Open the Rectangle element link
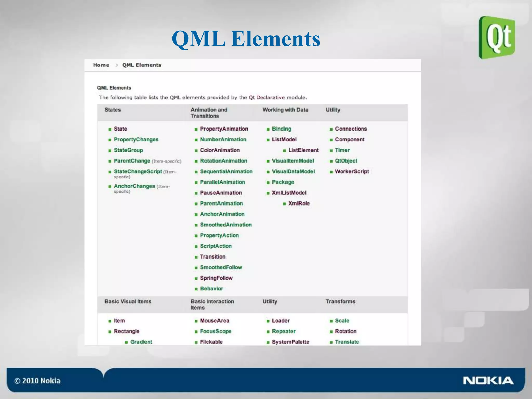 pyautogui.click(x=127, y=331)
